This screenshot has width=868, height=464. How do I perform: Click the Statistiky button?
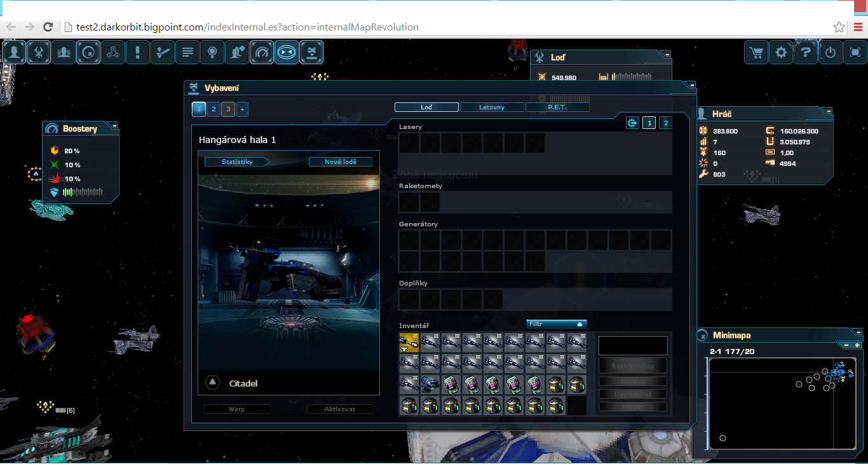[x=237, y=162]
